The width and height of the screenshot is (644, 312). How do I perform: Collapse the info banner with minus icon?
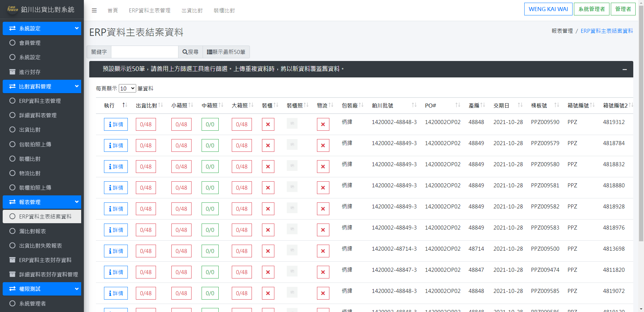point(625,69)
